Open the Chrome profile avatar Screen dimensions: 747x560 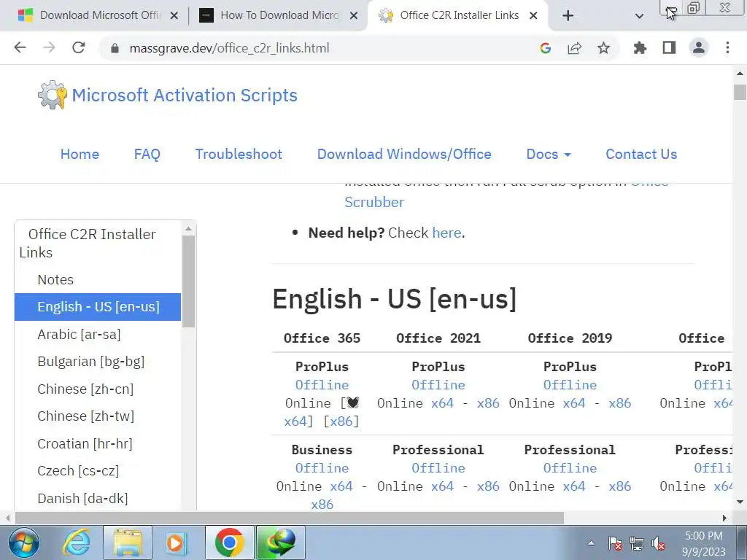pyautogui.click(x=698, y=47)
